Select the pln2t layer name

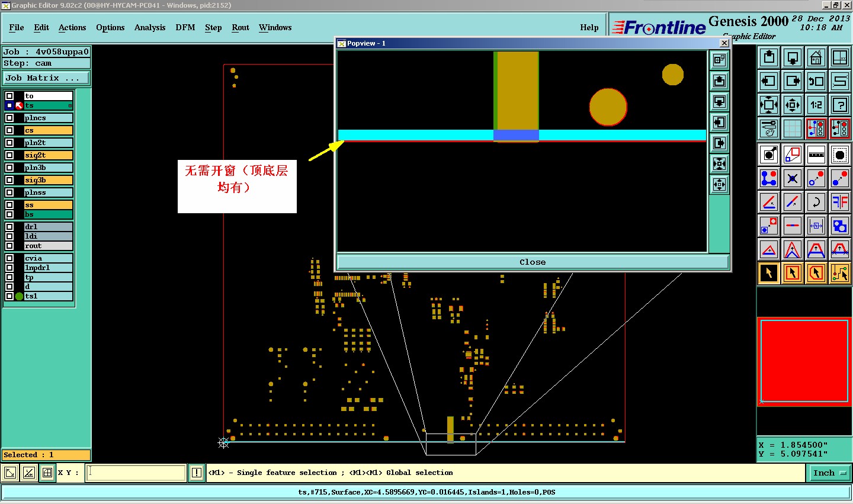coord(49,143)
